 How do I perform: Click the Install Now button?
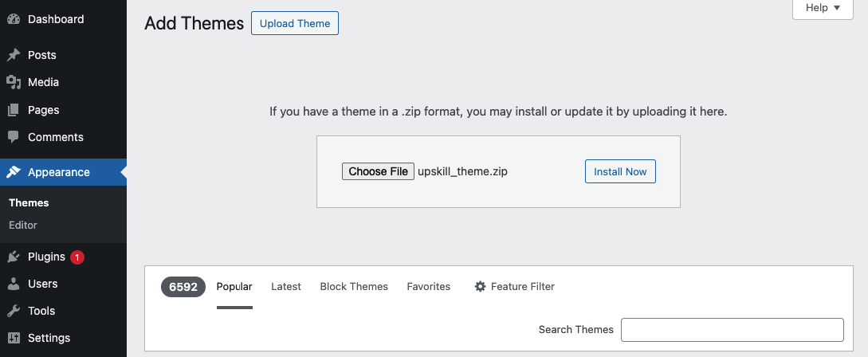(x=620, y=171)
